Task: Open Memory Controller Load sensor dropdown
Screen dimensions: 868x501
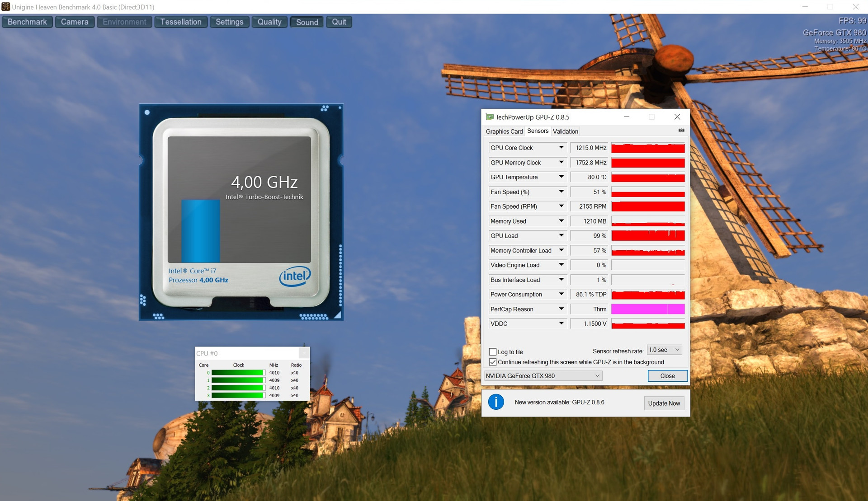Action: 561,250
